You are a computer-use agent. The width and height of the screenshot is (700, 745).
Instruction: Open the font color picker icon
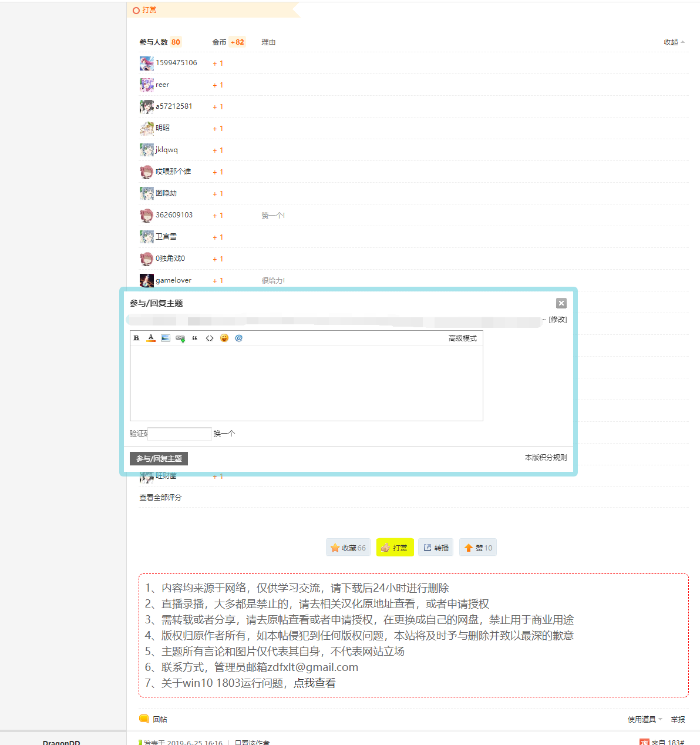[x=151, y=338]
